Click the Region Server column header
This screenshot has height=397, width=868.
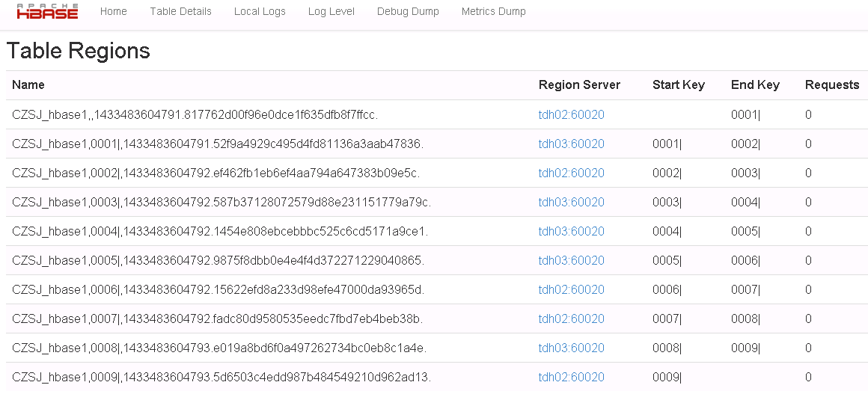[580, 84]
